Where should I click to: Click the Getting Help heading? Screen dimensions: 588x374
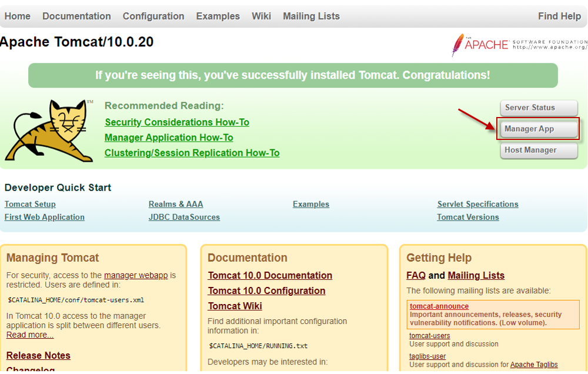click(x=439, y=258)
